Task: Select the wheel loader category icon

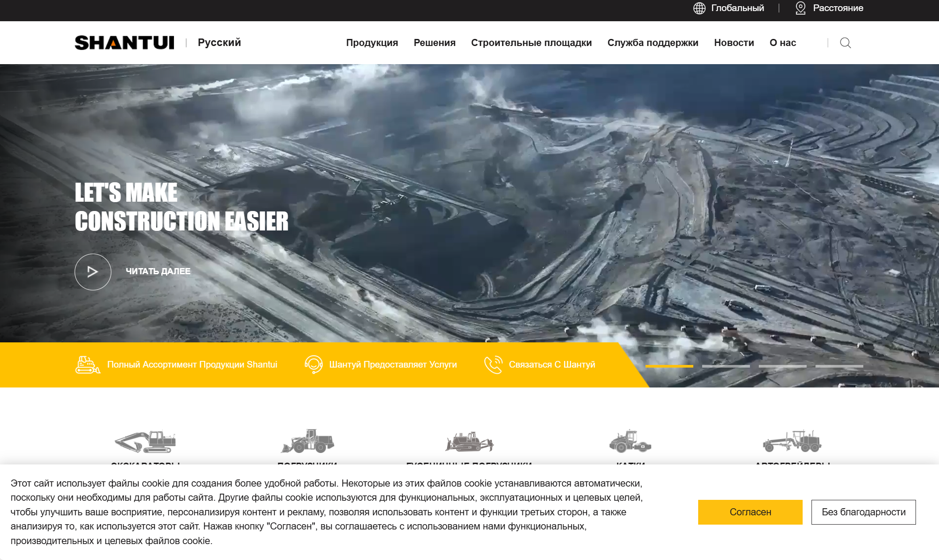Action: pyautogui.click(x=307, y=441)
